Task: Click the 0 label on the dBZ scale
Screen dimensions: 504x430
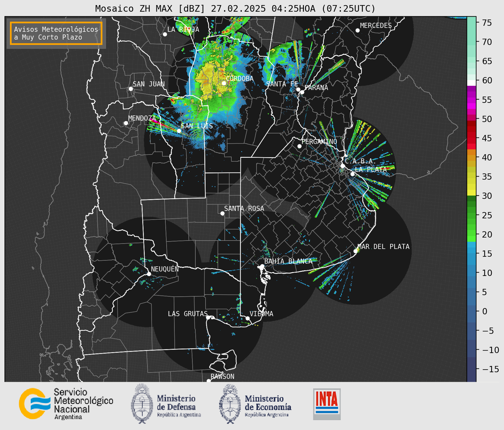Action: coord(485,311)
